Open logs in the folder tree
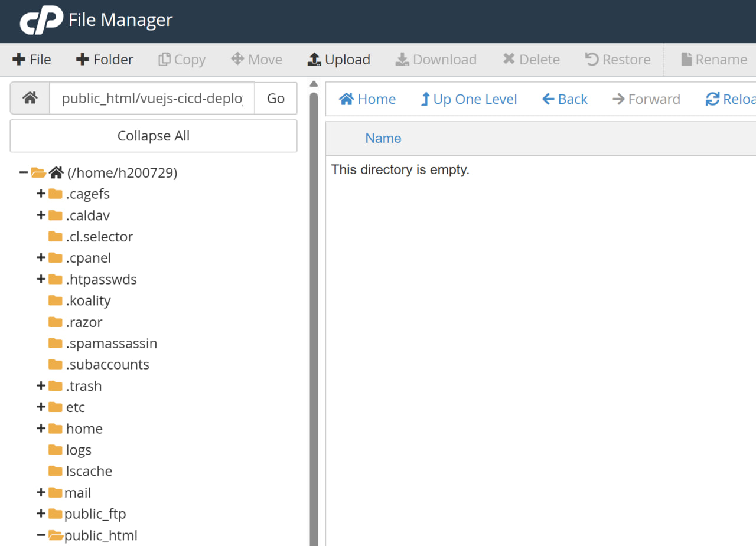This screenshot has width=756, height=546. click(x=79, y=450)
